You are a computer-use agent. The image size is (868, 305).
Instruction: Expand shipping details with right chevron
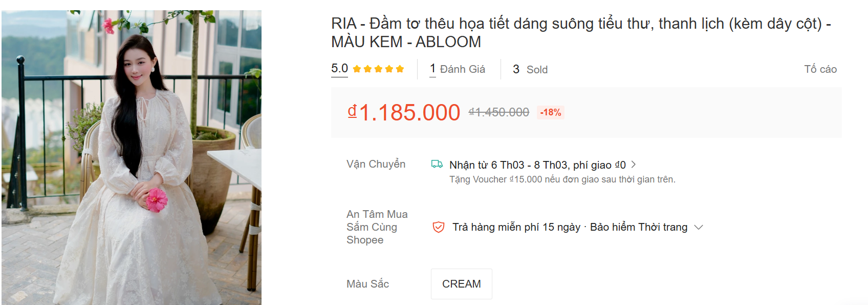click(634, 165)
